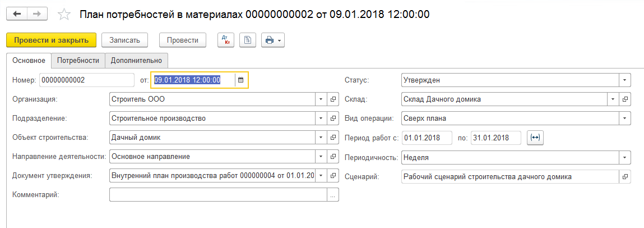Image resolution: width=644 pixels, height=228 pixels.
Task: Click the Объект строительства field Дачный домик
Action: point(213,138)
